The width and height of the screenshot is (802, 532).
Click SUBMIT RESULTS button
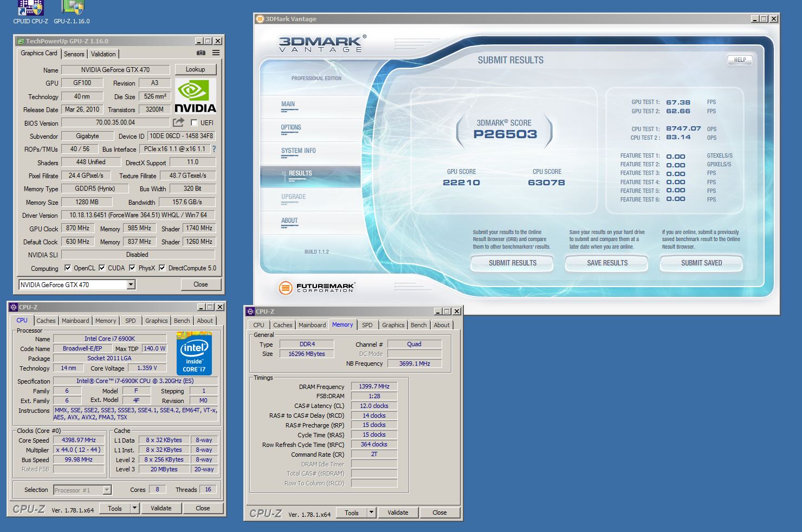point(513,263)
